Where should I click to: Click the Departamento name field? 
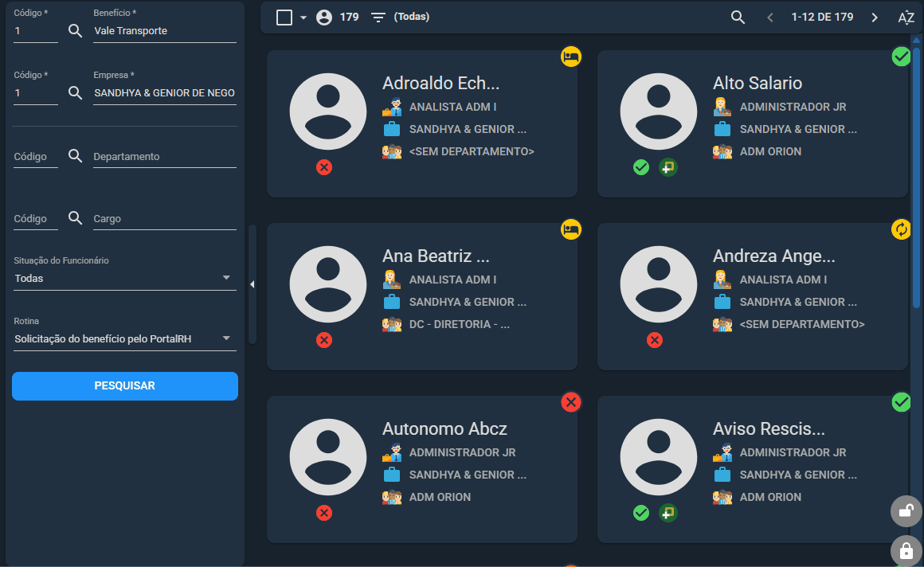[165, 157]
